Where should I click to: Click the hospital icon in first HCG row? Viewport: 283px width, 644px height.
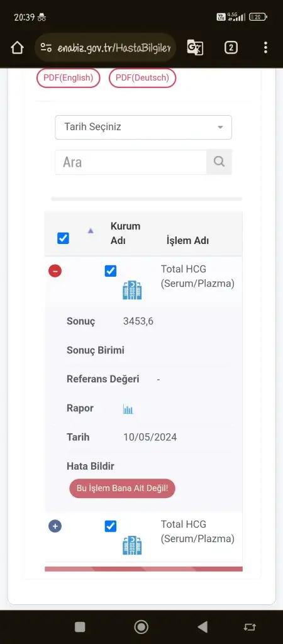(x=132, y=291)
